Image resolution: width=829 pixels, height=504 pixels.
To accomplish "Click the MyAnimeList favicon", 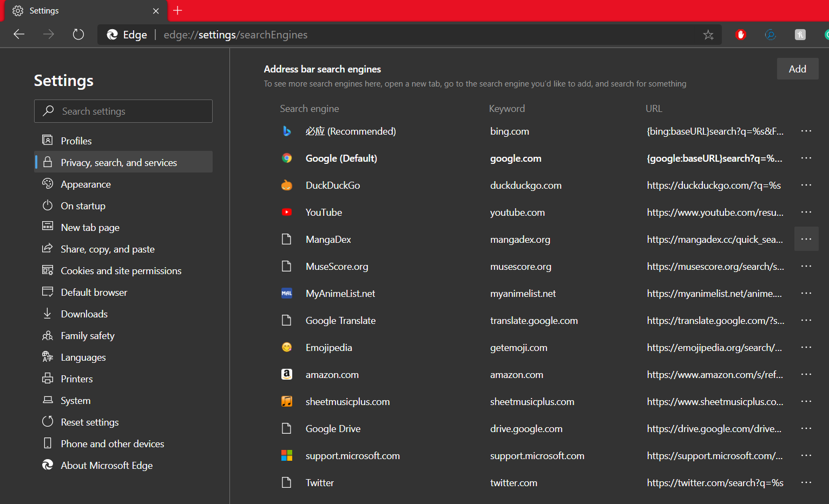I will pyautogui.click(x=287, y=294).
